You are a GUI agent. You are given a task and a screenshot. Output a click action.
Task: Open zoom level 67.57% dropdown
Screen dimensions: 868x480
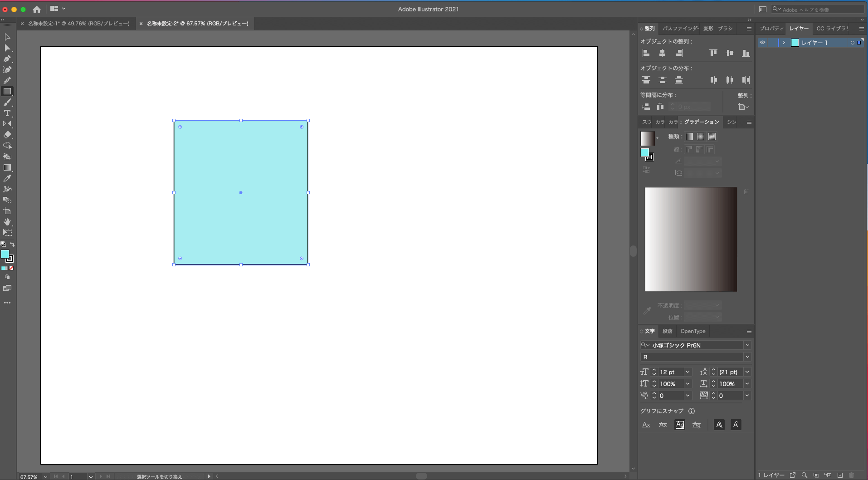pyautogui.click(x=45, y=477)
